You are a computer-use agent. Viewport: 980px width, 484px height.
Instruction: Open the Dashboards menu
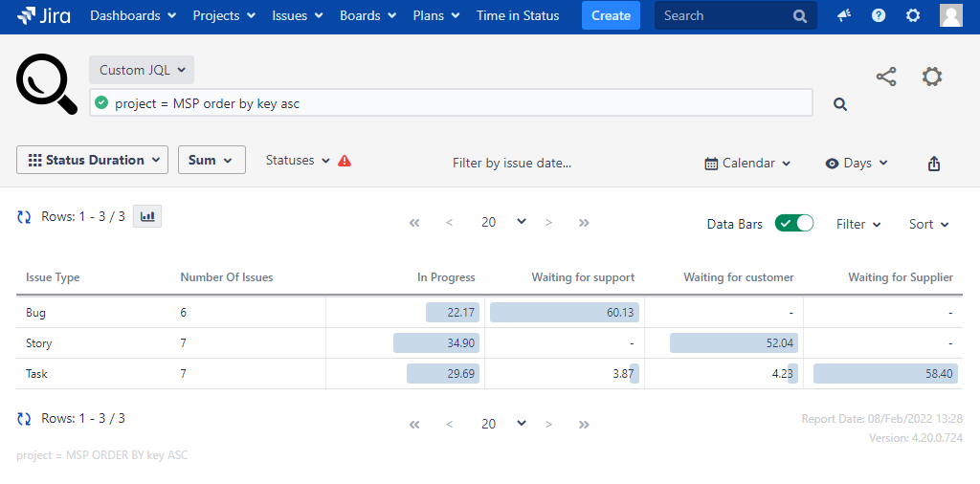(x=133, y=15)
